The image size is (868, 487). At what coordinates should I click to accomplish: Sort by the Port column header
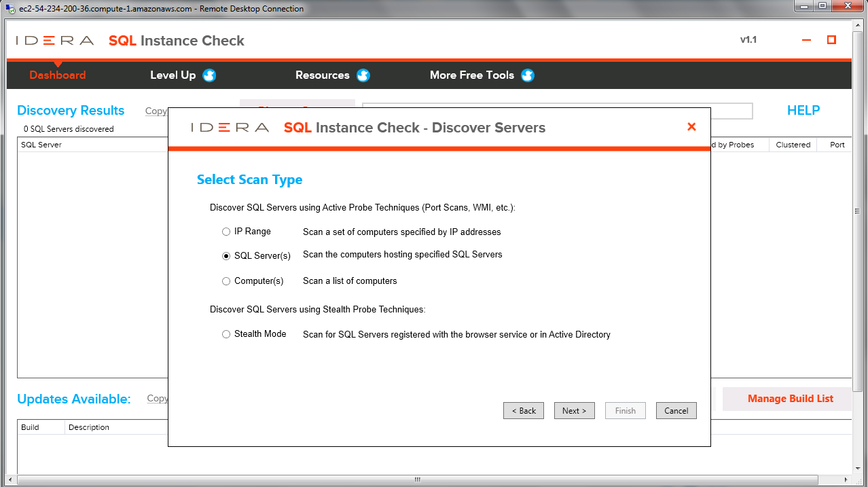(837, 145)
